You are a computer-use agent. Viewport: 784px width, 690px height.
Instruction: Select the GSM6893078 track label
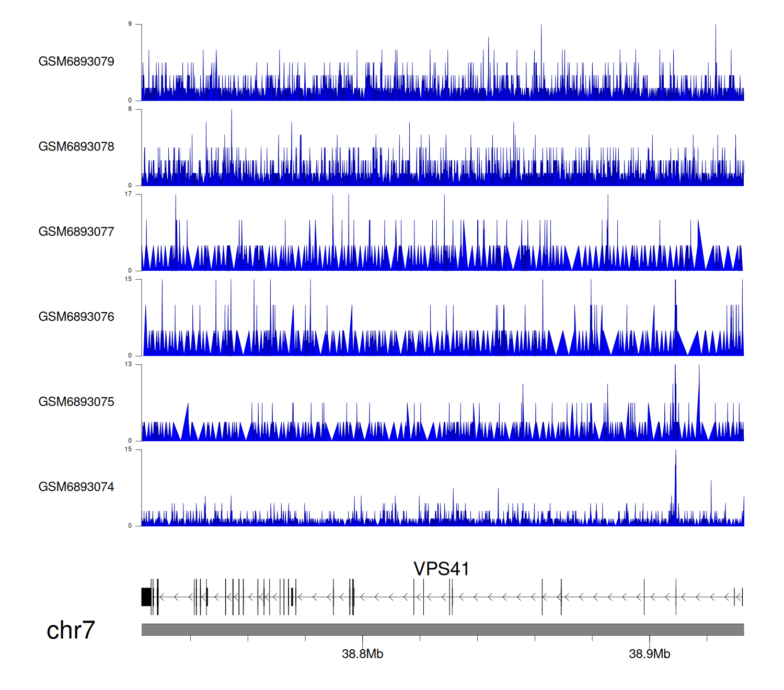click(76, 147)
